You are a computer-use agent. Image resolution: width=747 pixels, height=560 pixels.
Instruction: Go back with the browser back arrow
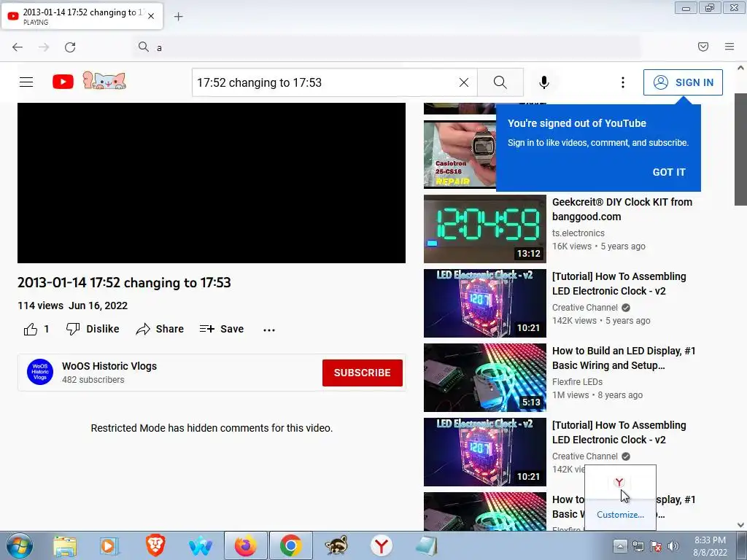pos(18,47)
